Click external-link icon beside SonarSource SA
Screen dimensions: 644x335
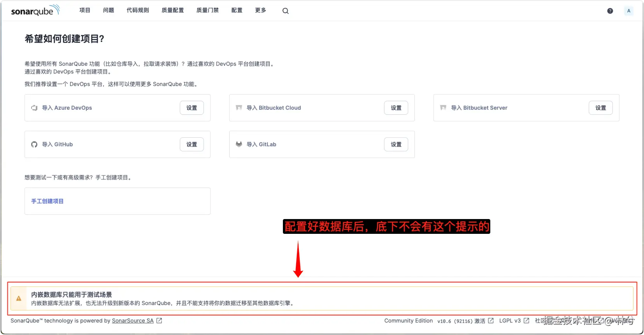[x=159, y=321]
